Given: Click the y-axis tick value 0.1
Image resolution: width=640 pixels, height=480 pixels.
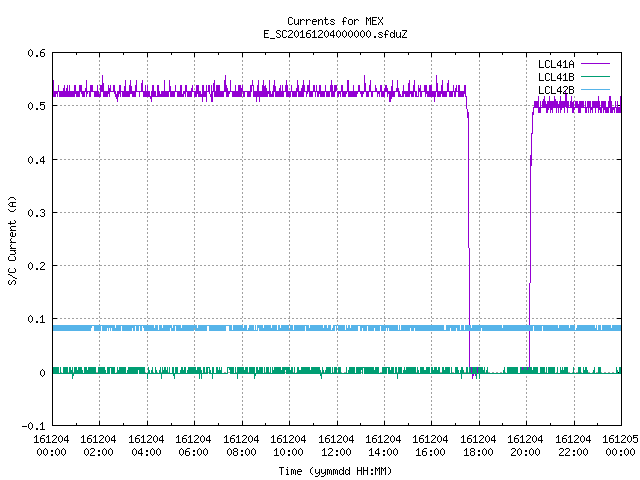Looking at the screenshot, I should pyautogui.click(x=36, y=319).
